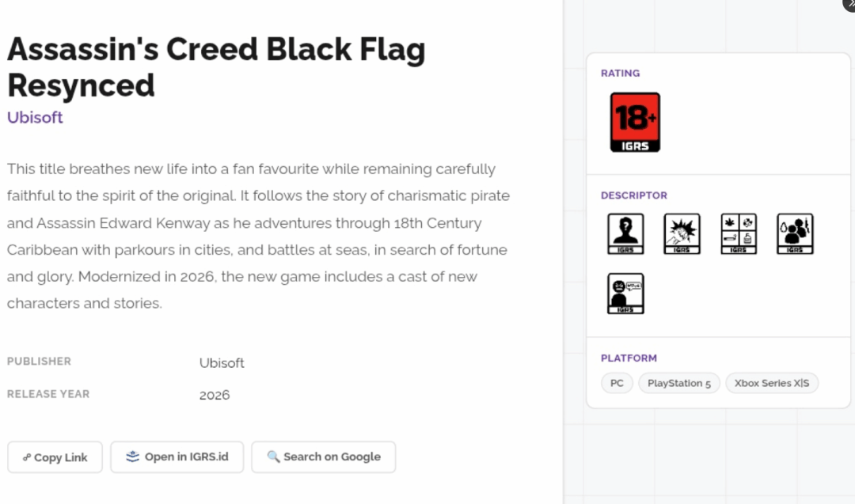
Task: Click the harsh language descriptor icon
Action: pos(625,294)
